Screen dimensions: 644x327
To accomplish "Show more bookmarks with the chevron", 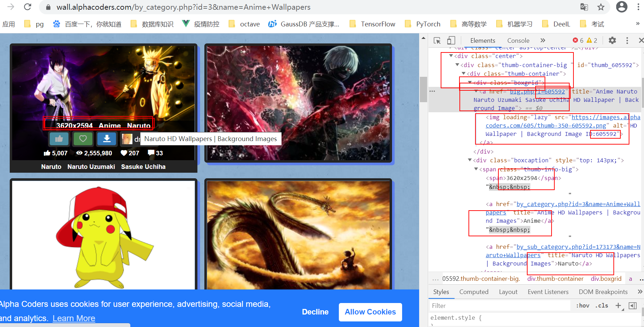I will (638, 24).
